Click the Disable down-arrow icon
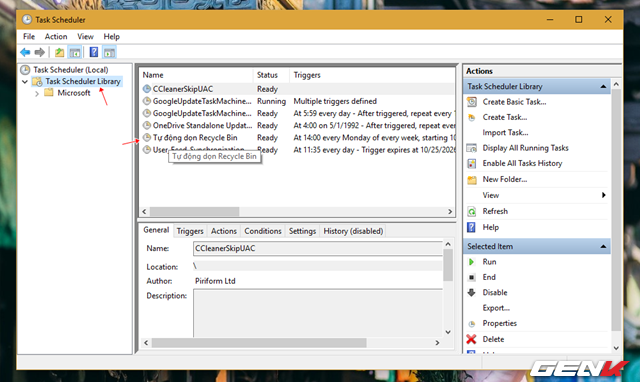Image resolution: width=640 pixels, height=382 pixels. click(x=471, y=293)
